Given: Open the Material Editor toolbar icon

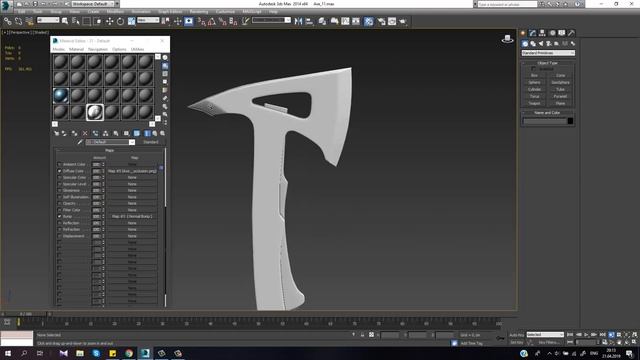Looking at the screenshot, I should [x=369, y=21].
